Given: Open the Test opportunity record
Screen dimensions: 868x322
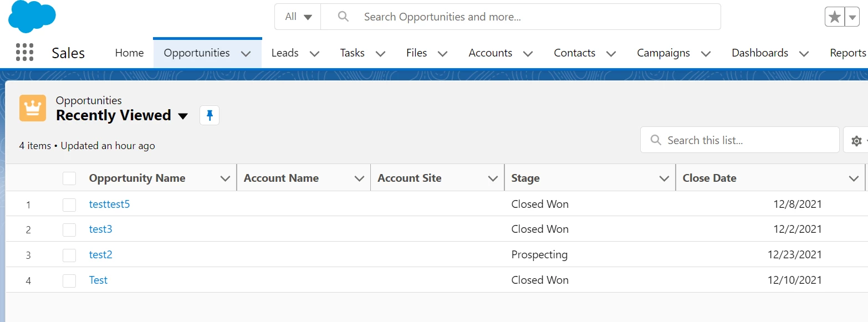Looking at the screenshot, I should [98, 280].
